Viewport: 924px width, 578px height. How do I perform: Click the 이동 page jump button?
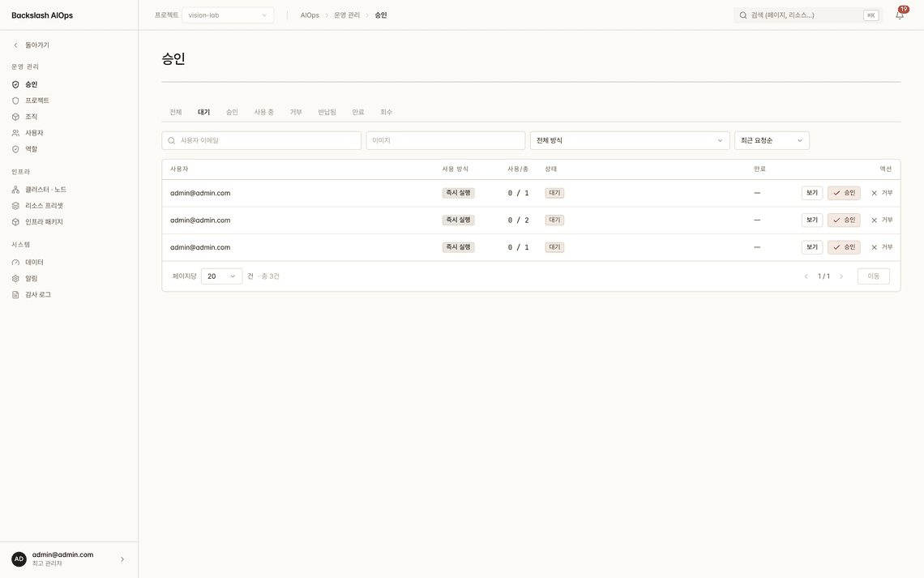[873, 276]
